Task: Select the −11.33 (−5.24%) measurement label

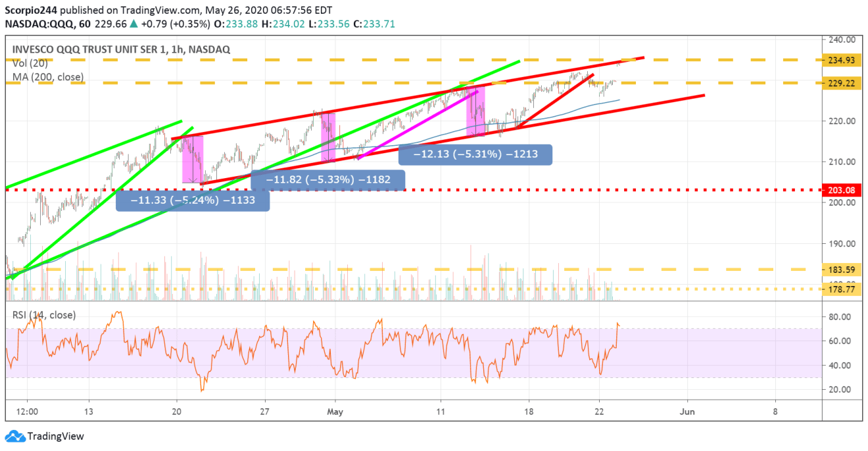Action: tap(193, 200)
